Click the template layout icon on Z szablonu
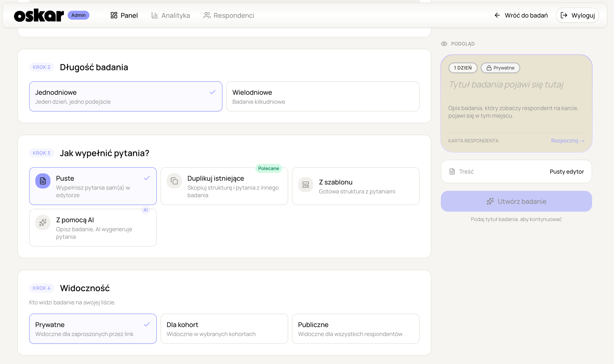The width and height of the screenshot is (614, 364). click(306, 185)
